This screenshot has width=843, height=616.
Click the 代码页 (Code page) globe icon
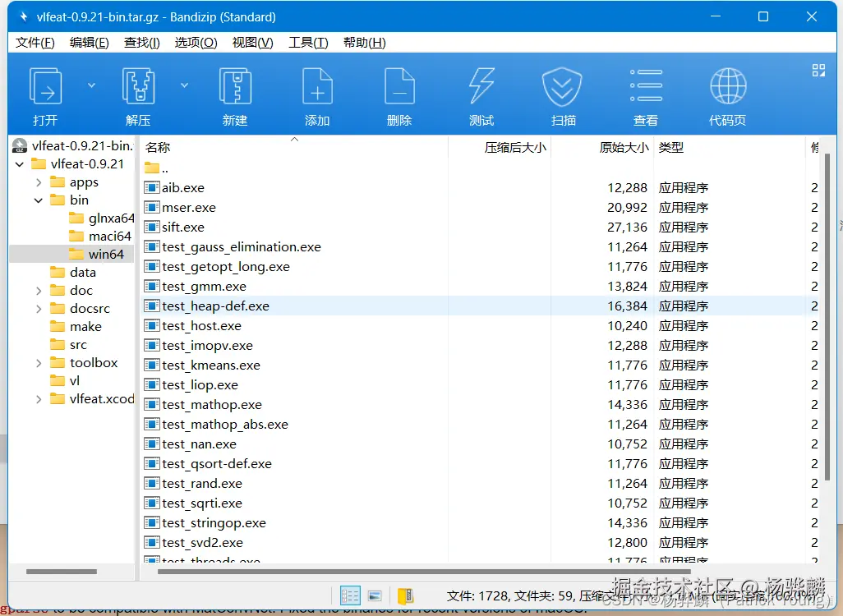[x=728, y=86]
